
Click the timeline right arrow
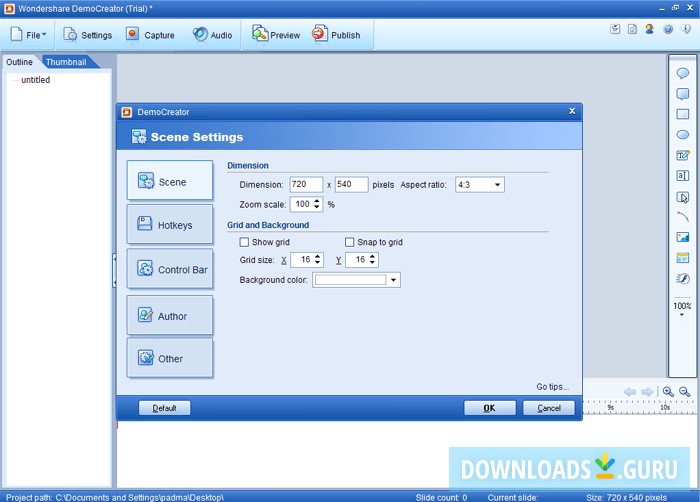pos(647,392)
